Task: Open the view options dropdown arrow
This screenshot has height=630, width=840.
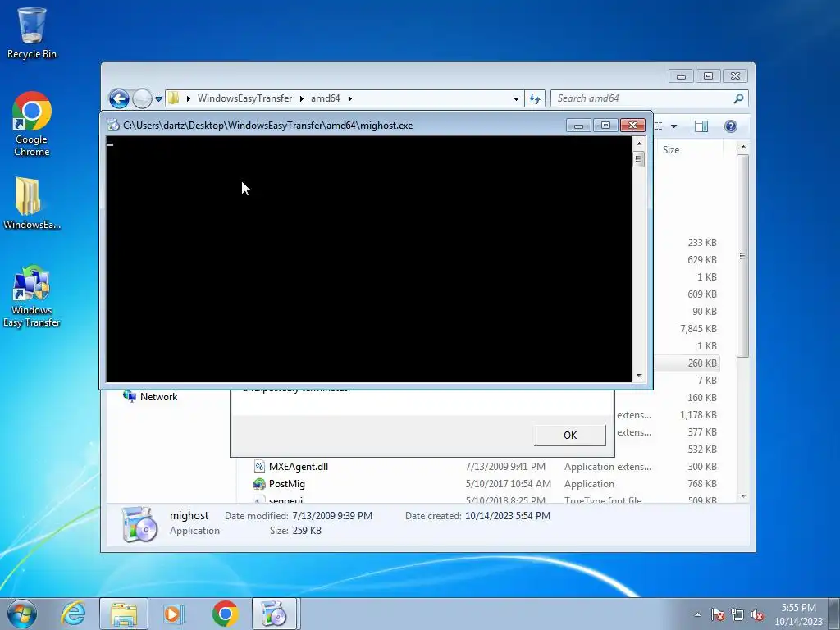Action: [x=674, y=126]
